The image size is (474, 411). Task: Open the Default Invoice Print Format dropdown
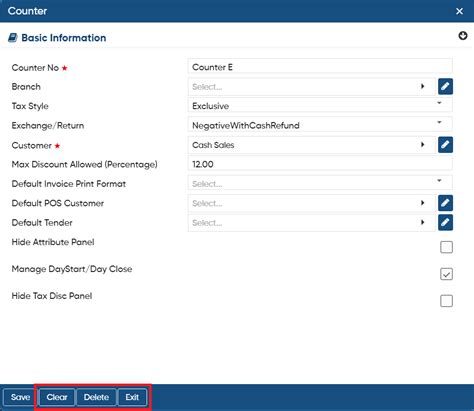(320, 183)
